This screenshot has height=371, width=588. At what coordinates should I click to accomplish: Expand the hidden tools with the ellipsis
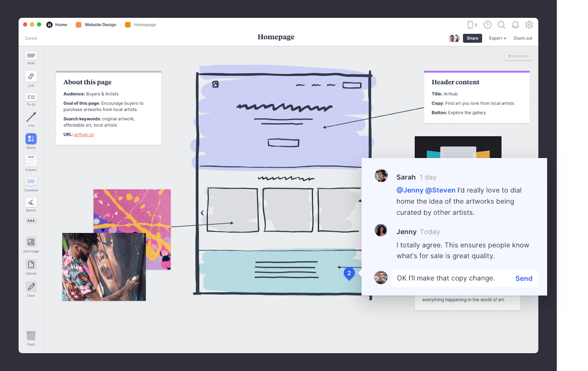click(31, 221)
